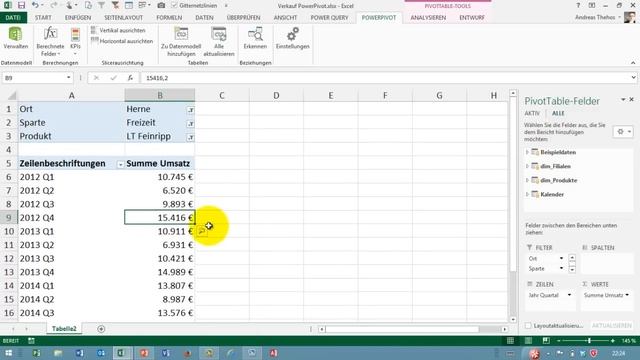Save the workbook via the disk icon
Screen dimensions: 640x360
click(x=21, y=6)
